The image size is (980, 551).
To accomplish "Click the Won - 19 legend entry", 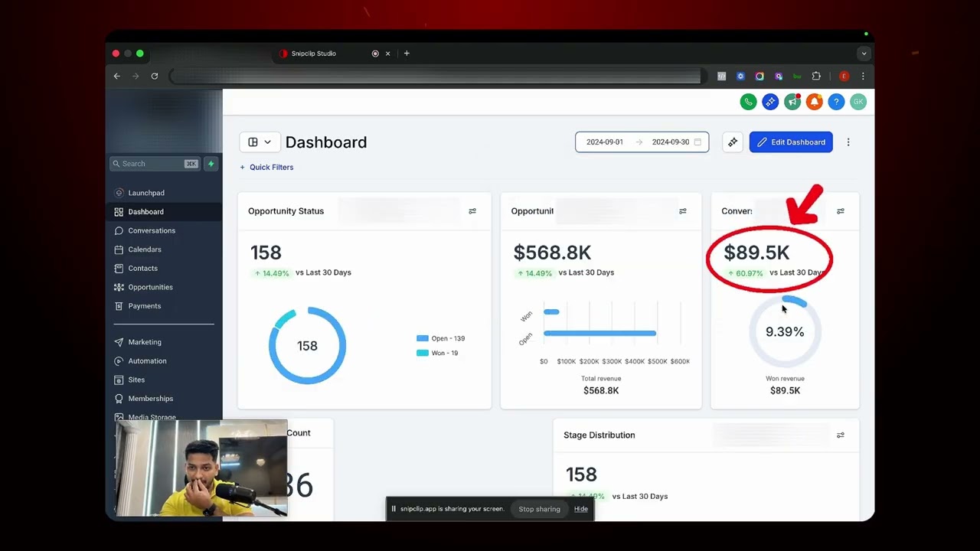I will click(437, 353).
